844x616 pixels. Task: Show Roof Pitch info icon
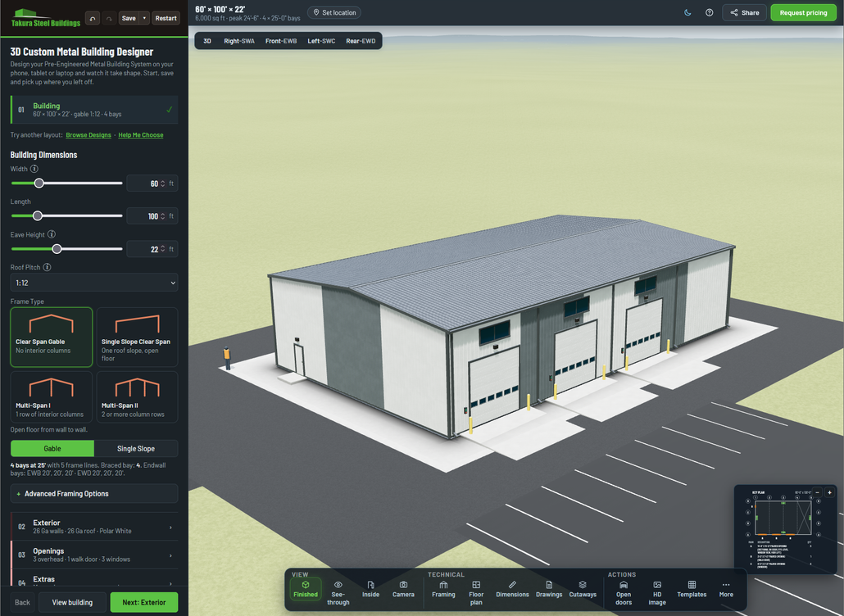tap(47, 267)
